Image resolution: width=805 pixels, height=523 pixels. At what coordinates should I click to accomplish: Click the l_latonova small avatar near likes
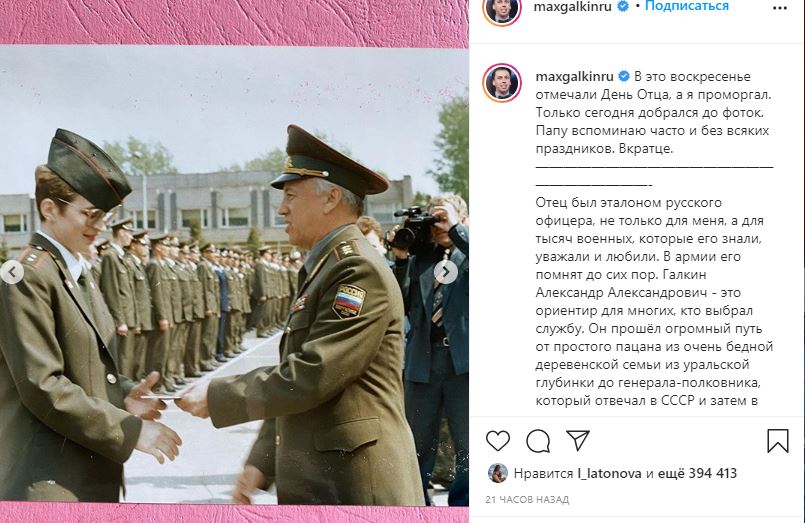click(x=497, y=473)
